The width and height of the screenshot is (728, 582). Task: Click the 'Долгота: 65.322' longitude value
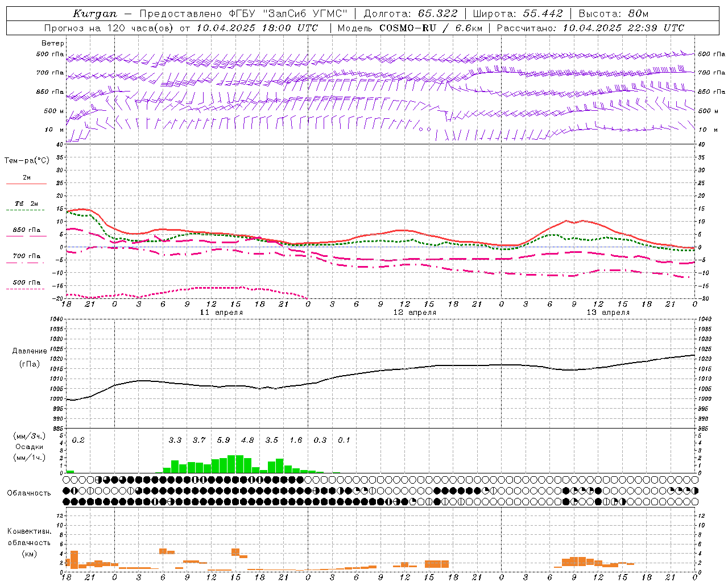(x=411, y=14)
